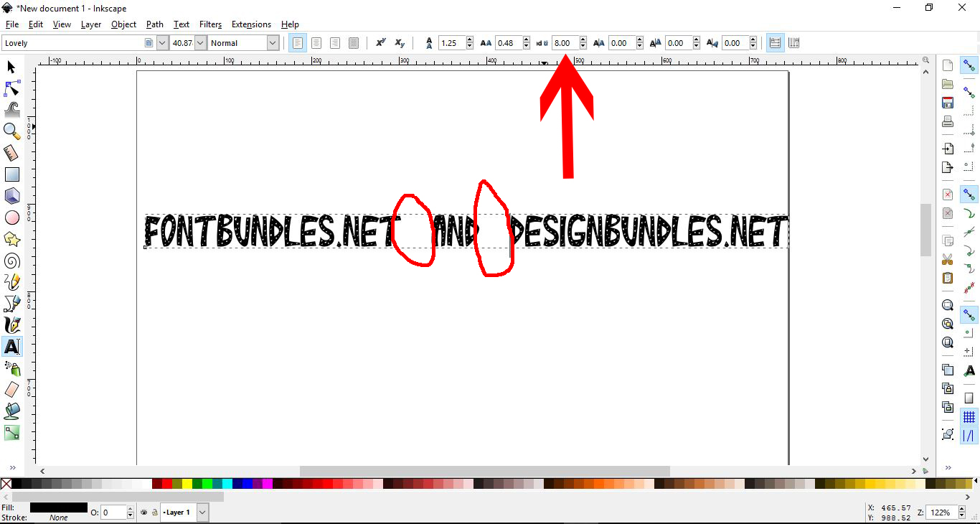
Task: Select the Gradient tool
Action: tap(11, 433)
